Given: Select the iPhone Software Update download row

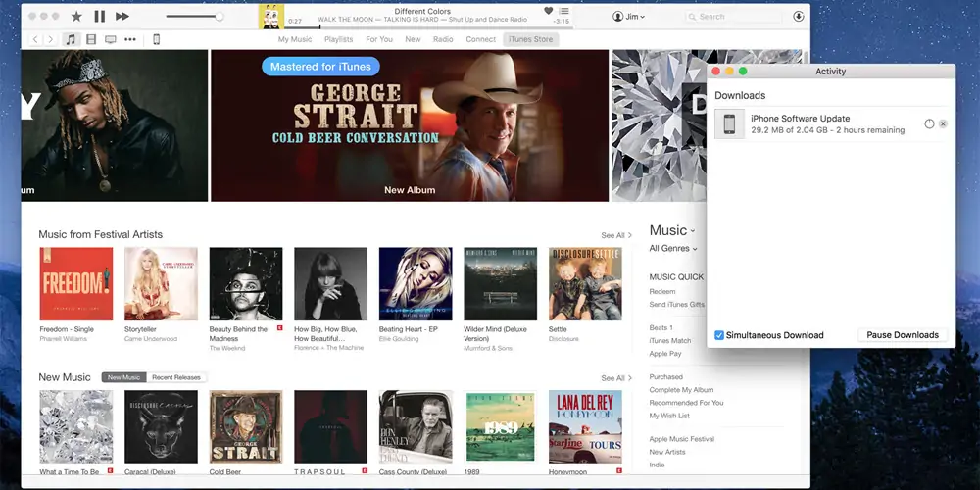Looking at the screenshot, I should [831, 123].
